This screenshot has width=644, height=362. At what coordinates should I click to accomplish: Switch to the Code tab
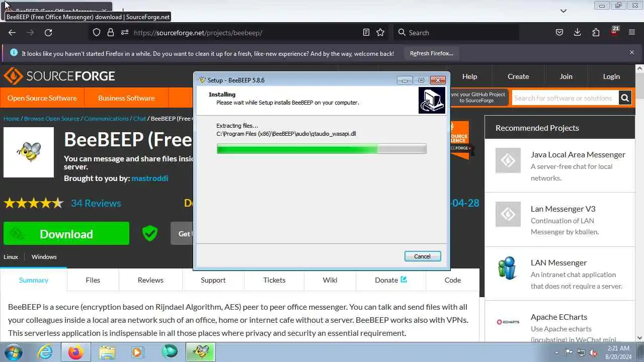(452, 280)
